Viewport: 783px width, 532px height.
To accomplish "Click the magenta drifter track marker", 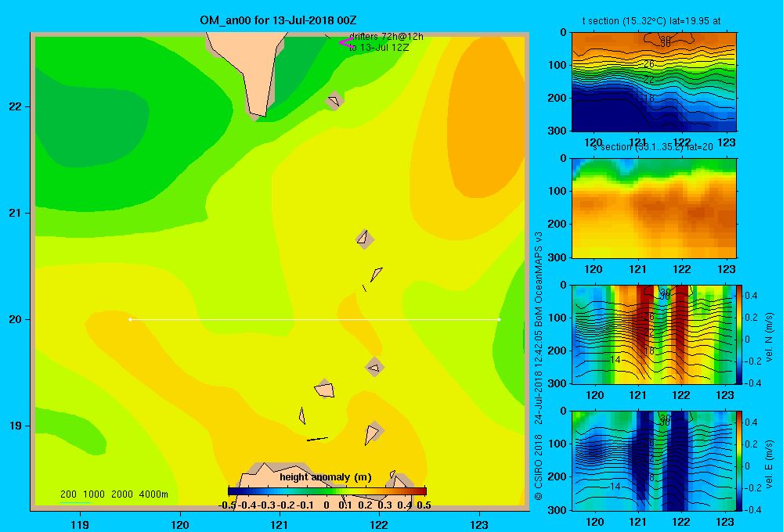I will [x=346, y=42].
